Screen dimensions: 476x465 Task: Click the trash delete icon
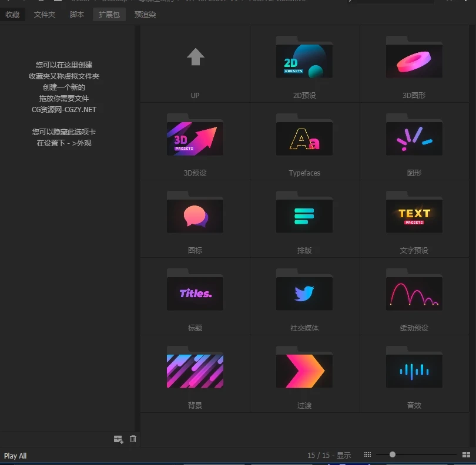pyautogui.click(x=133, y=439)
